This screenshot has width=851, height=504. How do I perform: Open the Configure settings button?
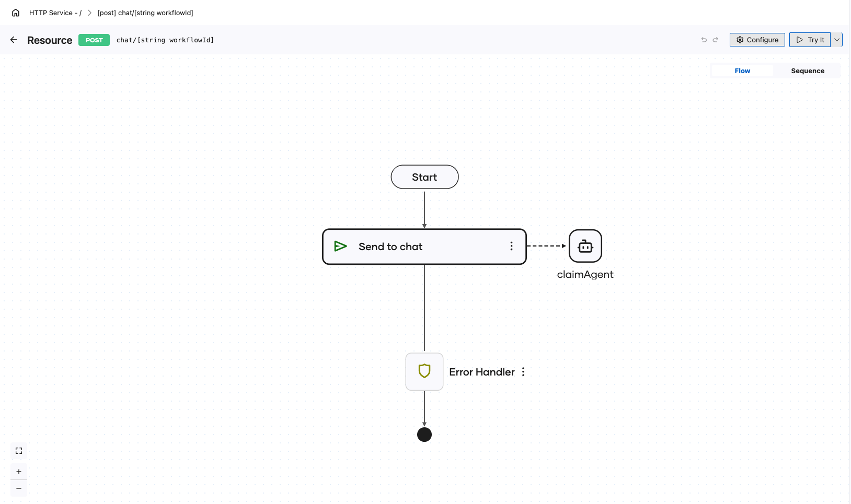pyautogui.click(x=757, y=40)
